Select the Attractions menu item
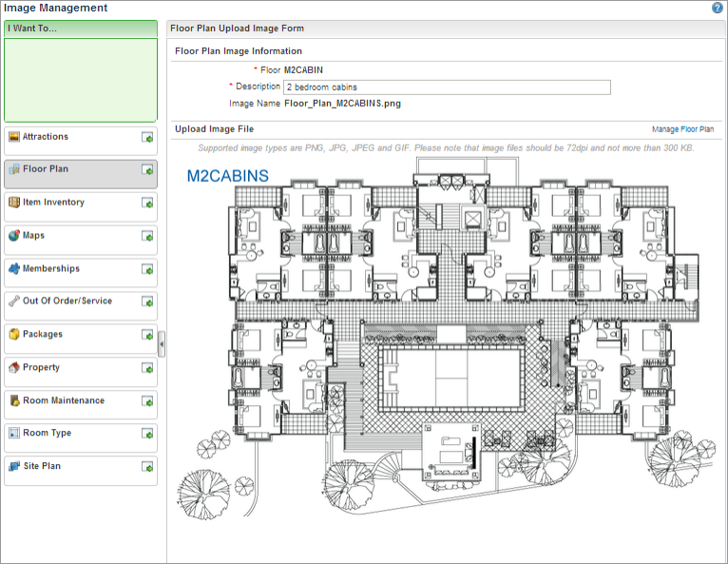 coord(81,141)
